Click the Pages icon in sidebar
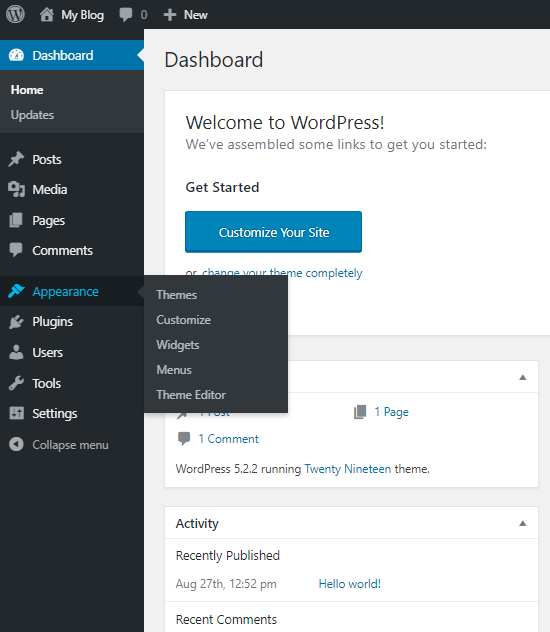550x632 pixels. (x=16, y=220)
